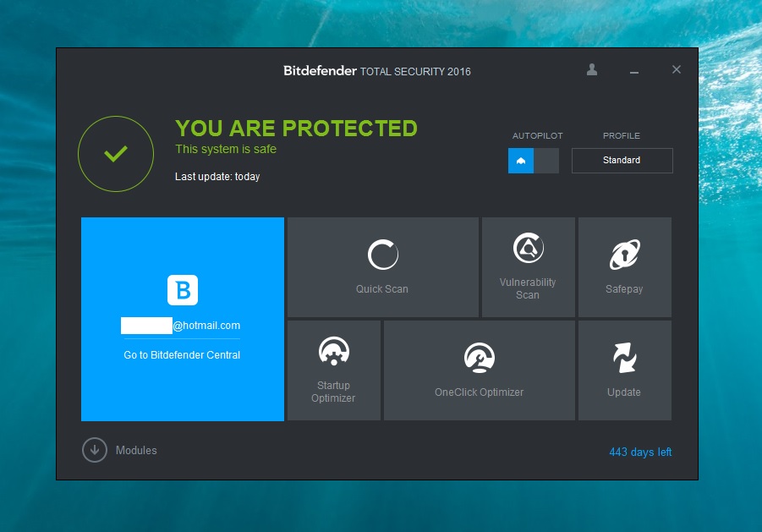The height and width of the screenshot is (532, 762).
Task: Close the Bitdefender window
Action: pyautogui.click(x=676, y=70)
